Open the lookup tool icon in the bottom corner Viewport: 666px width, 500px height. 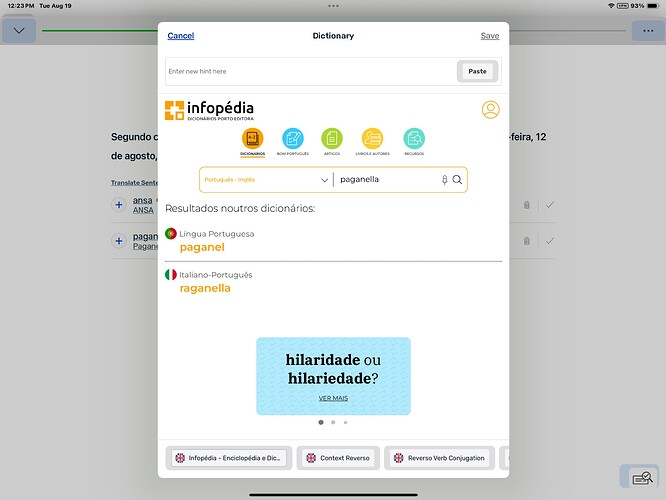click(x=642, y=478)
